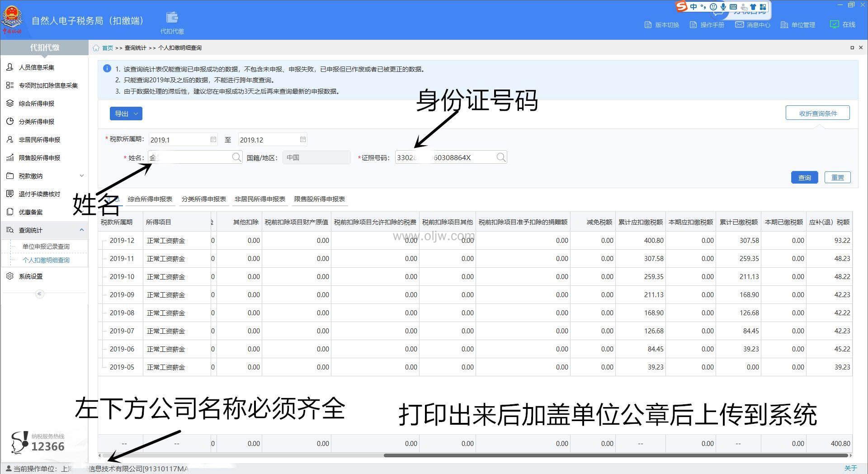Screen dimensions: 868x474
Task: Collapse the left sidebar with double-arrow icon
Action: [x=39, y=294]
